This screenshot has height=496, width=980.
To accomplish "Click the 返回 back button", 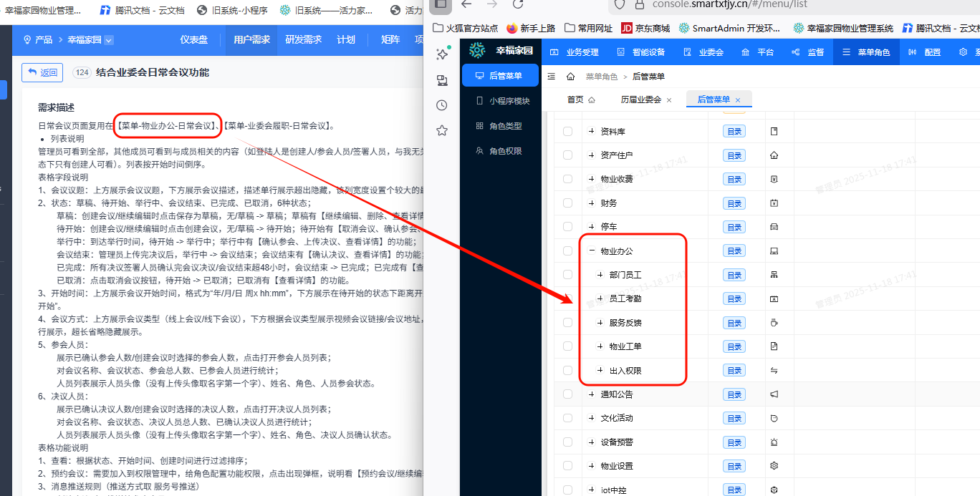I will (x=42, y=72).
